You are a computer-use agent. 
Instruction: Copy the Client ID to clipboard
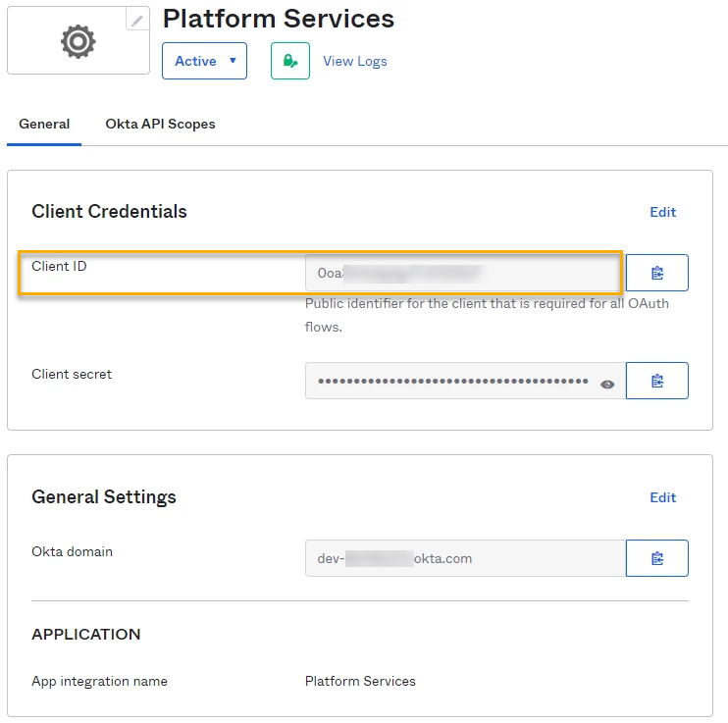pyautogui.click(x=657, y=273)
